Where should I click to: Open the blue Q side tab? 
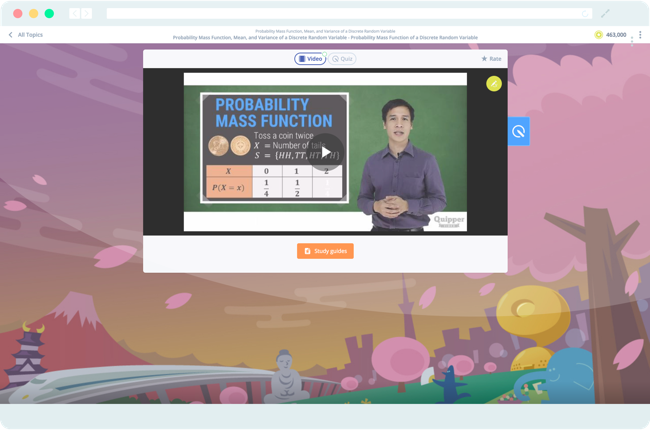(x=519, y=131)
